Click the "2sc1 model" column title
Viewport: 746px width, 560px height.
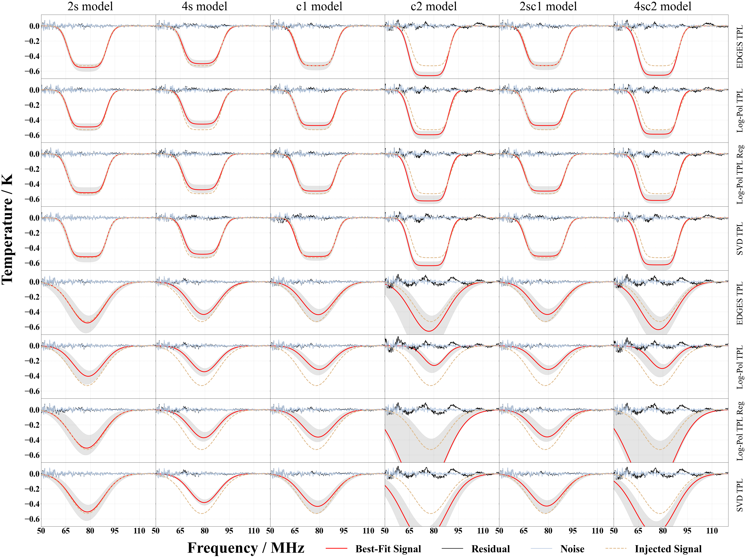point(548,6)
